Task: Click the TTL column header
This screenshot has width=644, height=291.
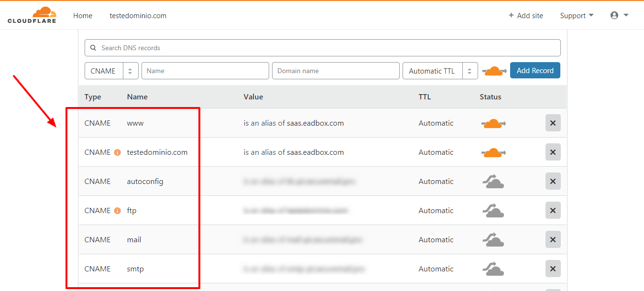Action: coord(425,97)
